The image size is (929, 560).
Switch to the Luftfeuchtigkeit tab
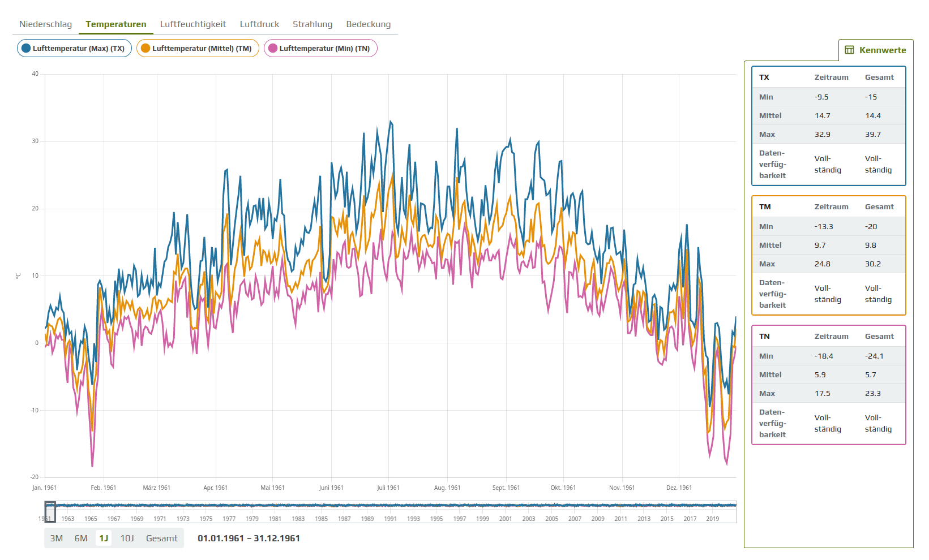(x=193, y=24)
